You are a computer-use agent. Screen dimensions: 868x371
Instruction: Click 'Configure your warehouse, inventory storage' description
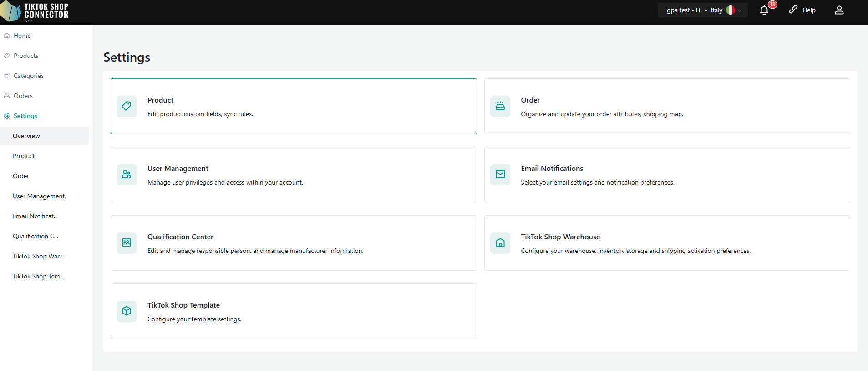636,251
